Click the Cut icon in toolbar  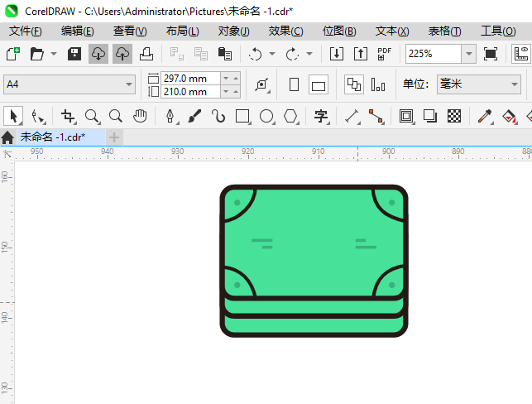point(177,54)
